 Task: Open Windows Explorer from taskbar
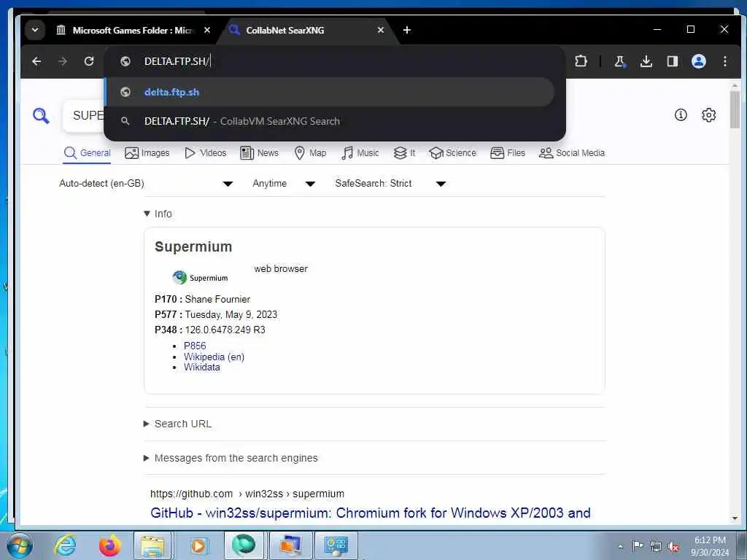pyautogui.click(x=152, y=545)
